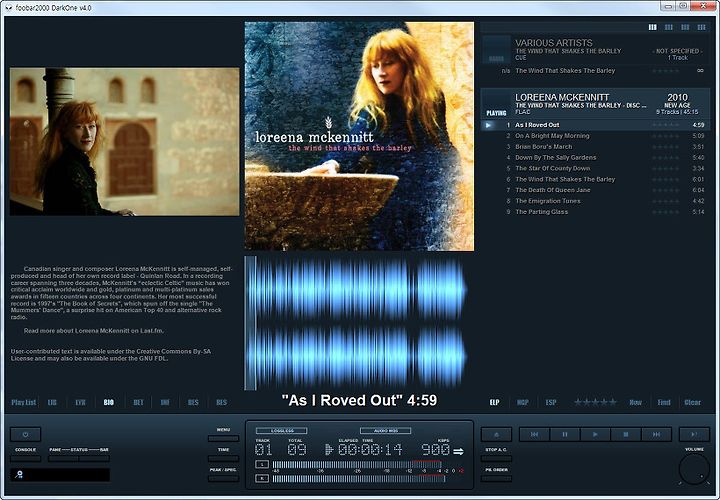Select track 6 The Wind That Shakes The Barley
This screenshot has width=720, height=500.
(595, 180)
